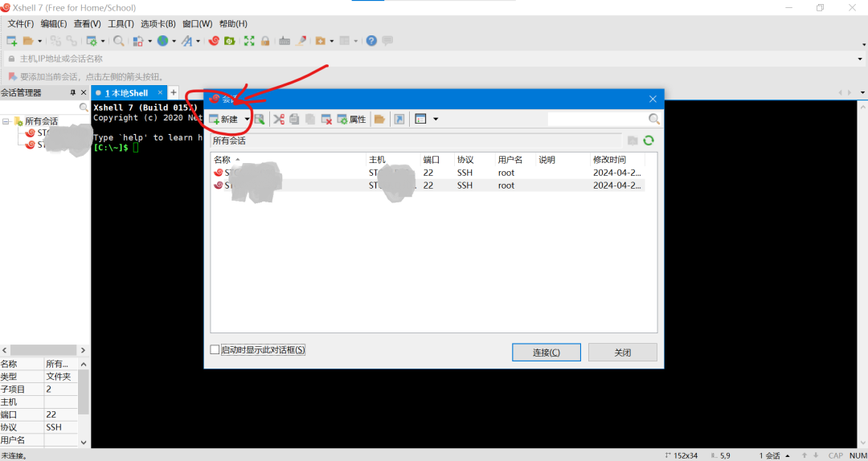Image resolution: width=868 pixels, height=461 pixels.
Task: Click the 连接(C) button
Action: [546, 353]
